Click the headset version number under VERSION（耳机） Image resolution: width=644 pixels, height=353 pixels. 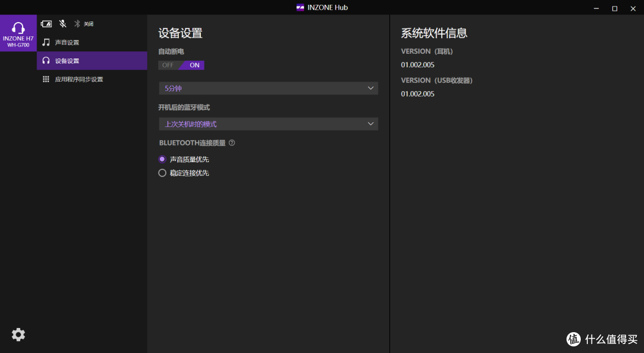(417, 65)
